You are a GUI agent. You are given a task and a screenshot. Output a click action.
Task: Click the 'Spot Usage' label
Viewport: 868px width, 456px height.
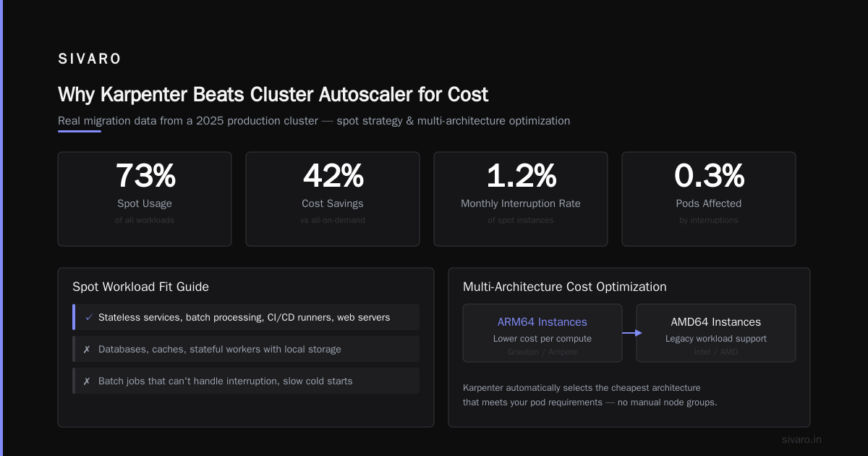(145, 203)
